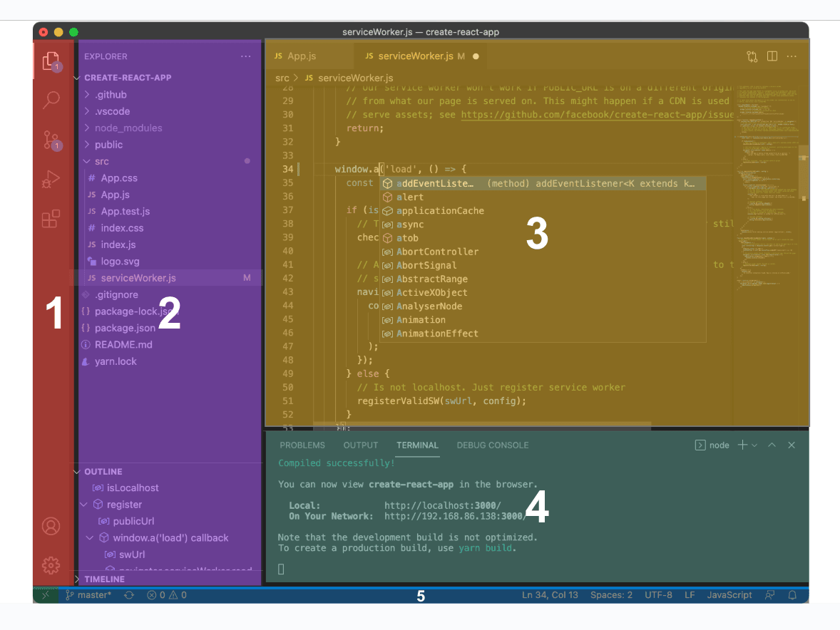Open the Source Control view
This screenshot has width=840, height=630.
click(x=51, y=139)
